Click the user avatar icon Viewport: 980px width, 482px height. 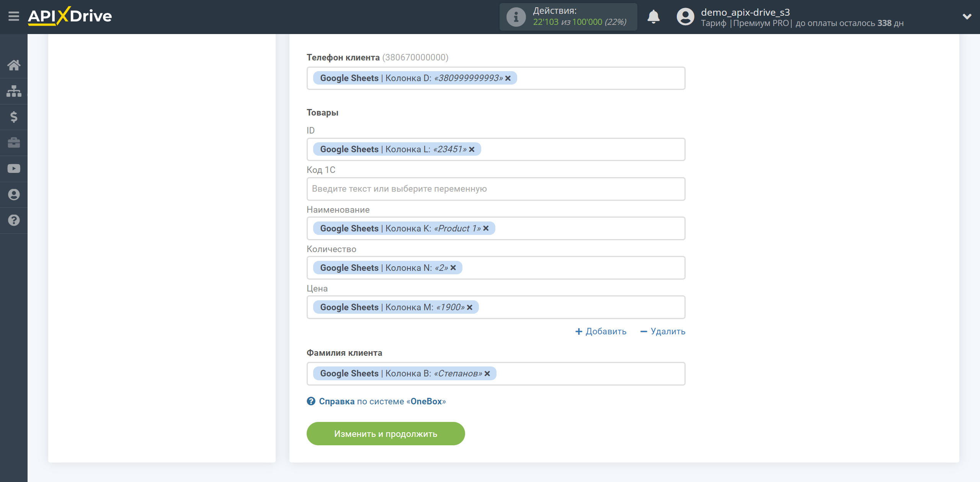coord(685,17)
